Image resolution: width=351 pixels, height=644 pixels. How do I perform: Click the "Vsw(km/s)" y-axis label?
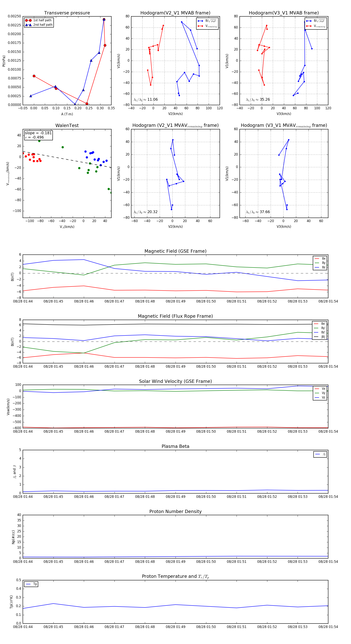pyautogui.click(x=8, y=407)
